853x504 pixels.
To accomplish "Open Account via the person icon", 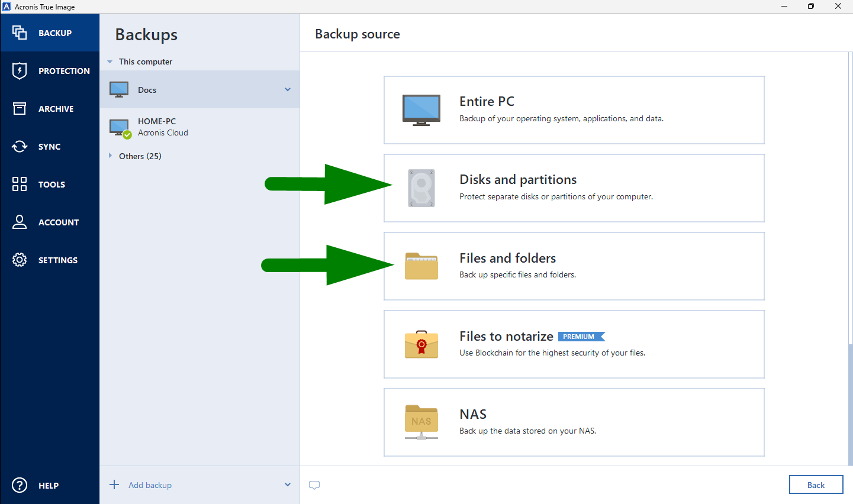I will click(19, 222).
